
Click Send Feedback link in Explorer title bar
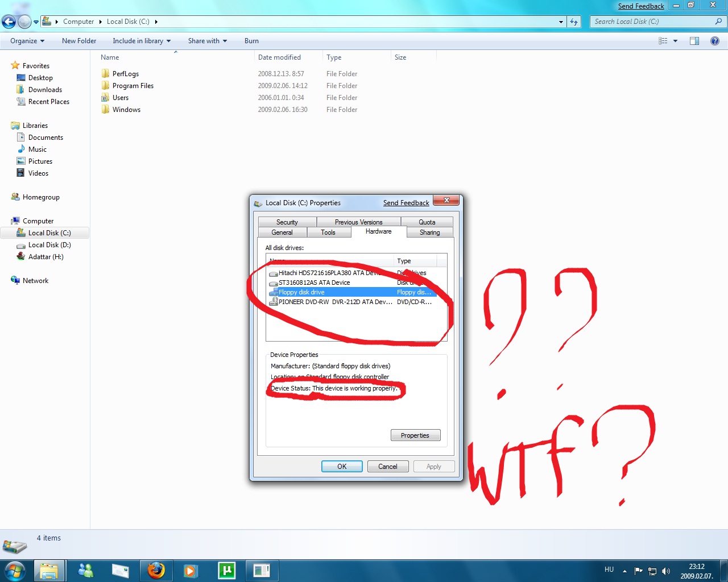pyautogui.click(x=641, y=6)
